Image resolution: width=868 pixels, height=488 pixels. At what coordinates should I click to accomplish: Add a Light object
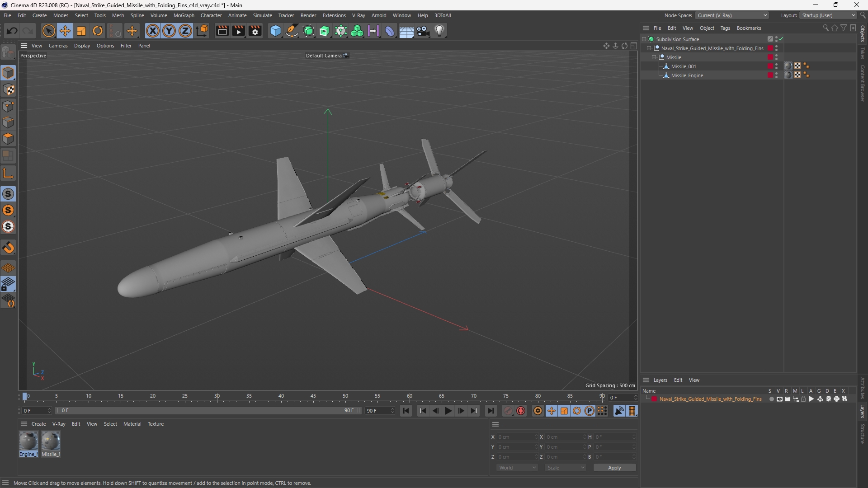(439, 31)
